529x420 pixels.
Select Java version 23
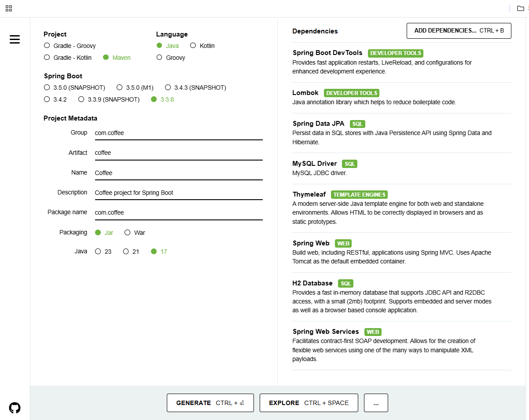pos(103,252)
